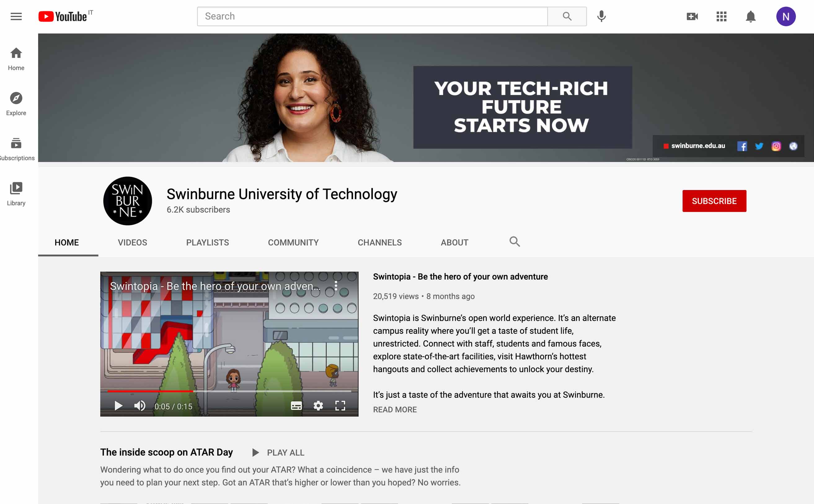Screen dimensions: 814x504
Task: Expand description with READ MORE
Action: click(395, 410)
